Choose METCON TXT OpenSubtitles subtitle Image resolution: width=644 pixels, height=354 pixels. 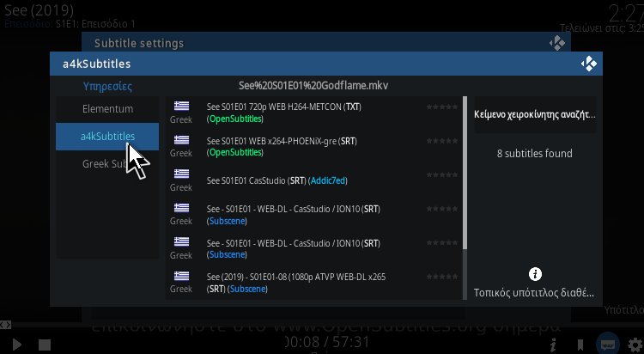coord(314,113)
